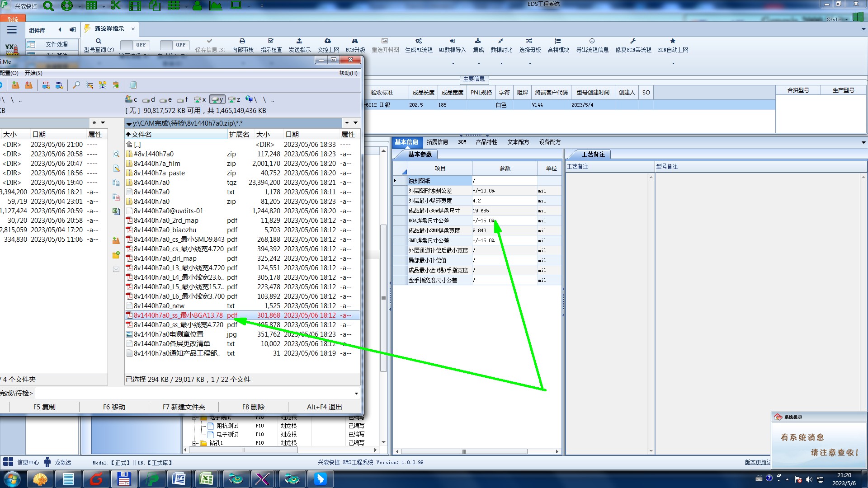
Task: Expand 数据对比 dropdown arrow
Action: tap(501, 63)
